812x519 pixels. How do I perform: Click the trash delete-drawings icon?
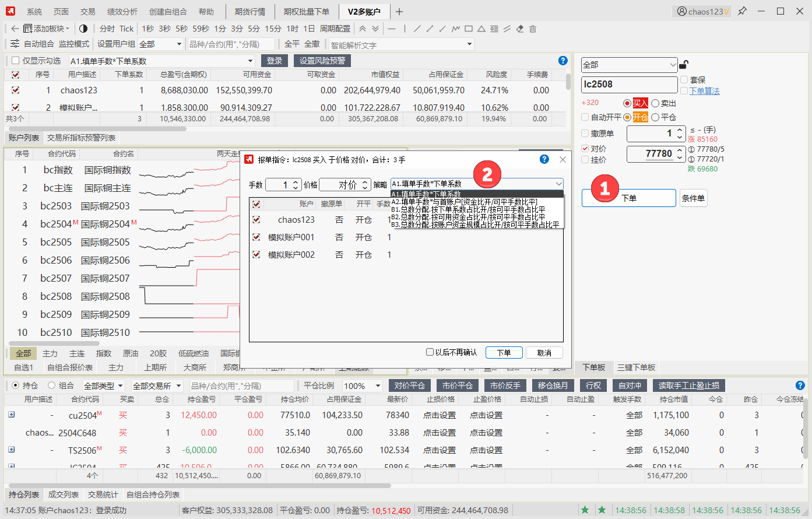click(x=533, y=29)
